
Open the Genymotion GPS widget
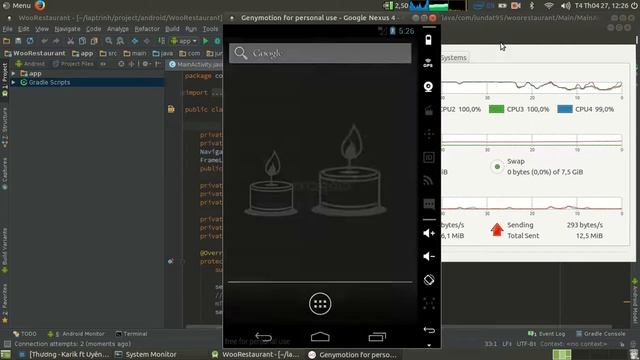click(428, 63)
